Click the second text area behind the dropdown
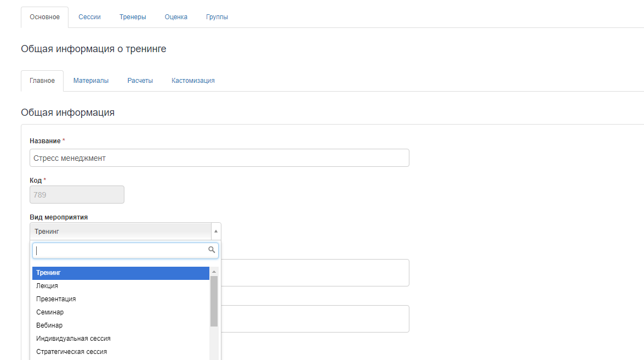Image resolution: width=644 pixels, height=360 pixels. click(x=315, y=319)
